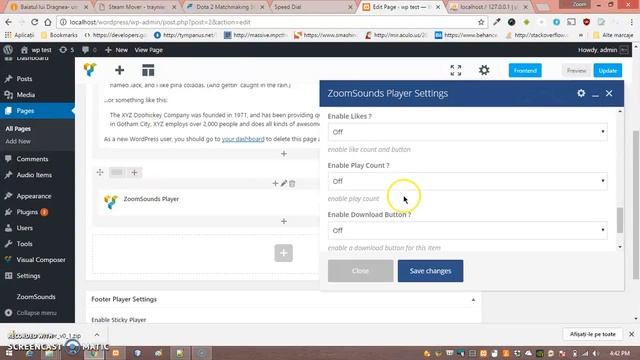Edit column with the pencil icon
This screenshot has height=360, width=640.
coord(284,184)
